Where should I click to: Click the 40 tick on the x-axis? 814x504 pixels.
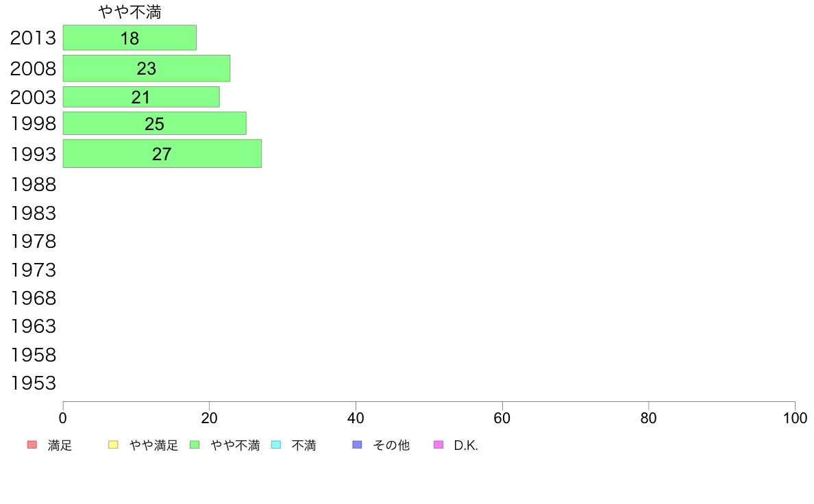coord(356,418)
